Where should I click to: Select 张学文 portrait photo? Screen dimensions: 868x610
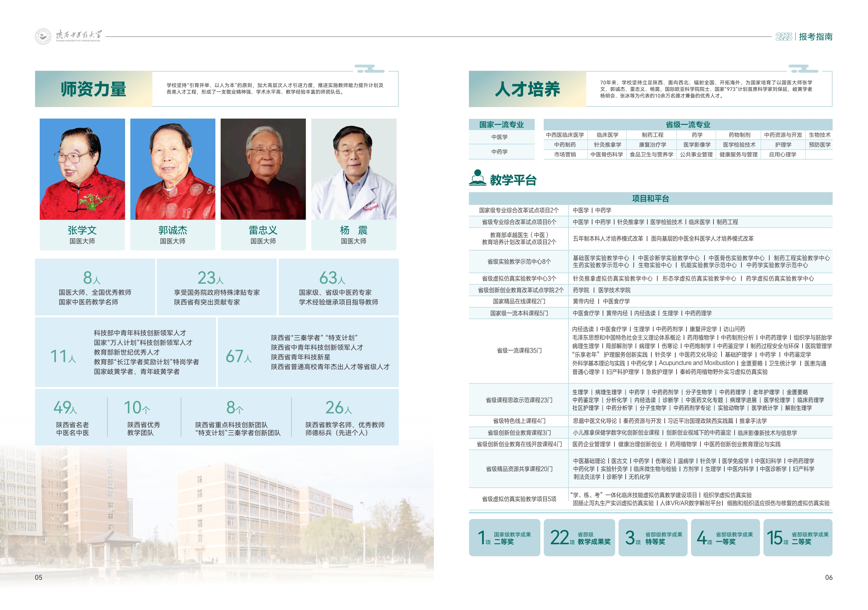82,169
